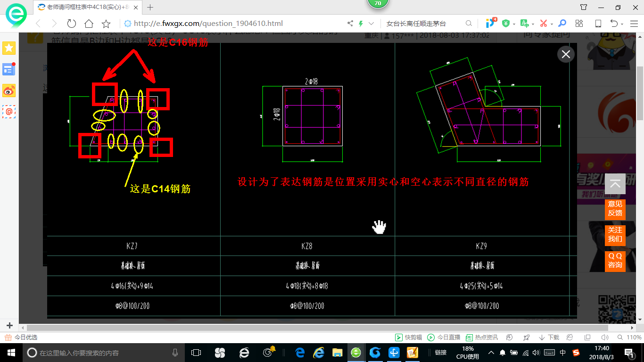The width and height of the screenshot is (644, 362).
Task: Open 今日直播 in status bar
Action: click(444, 337)
